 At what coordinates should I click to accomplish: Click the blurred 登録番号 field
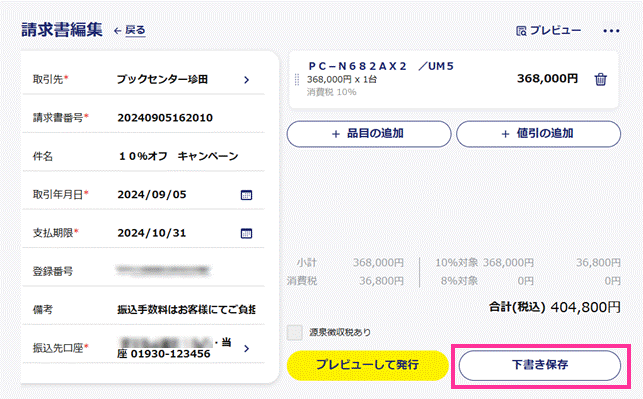point(163,270)
